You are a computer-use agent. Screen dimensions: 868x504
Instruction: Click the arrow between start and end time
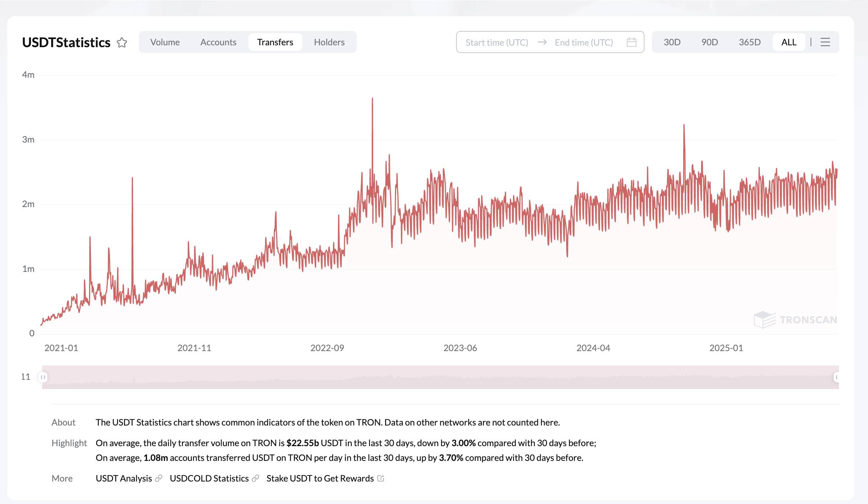542,42
